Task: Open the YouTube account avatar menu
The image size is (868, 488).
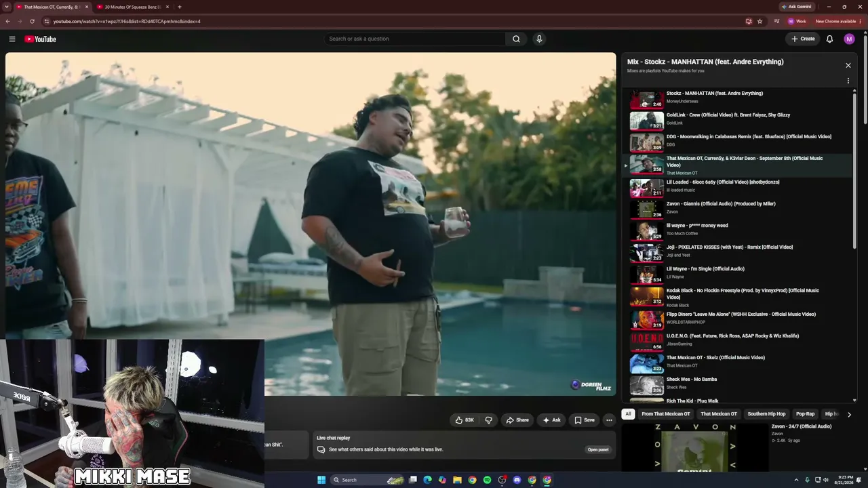Action: point(849,39)
